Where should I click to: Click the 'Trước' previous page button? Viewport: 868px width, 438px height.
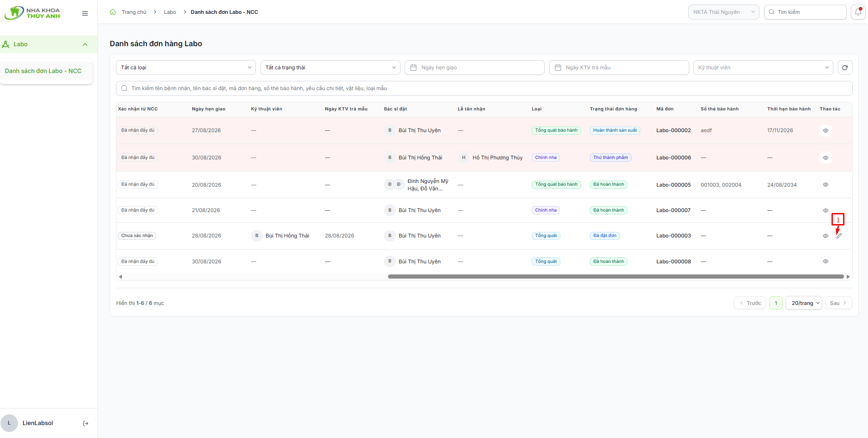tap(750, 303)
